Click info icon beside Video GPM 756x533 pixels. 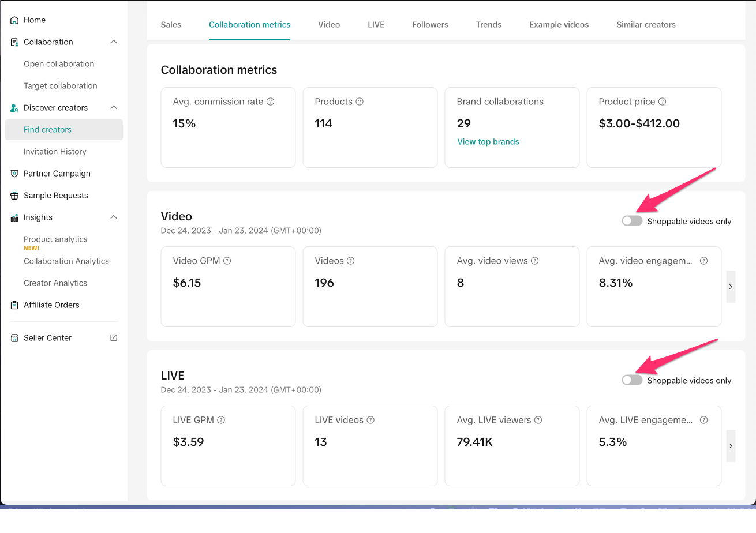[x=227, y=261]
